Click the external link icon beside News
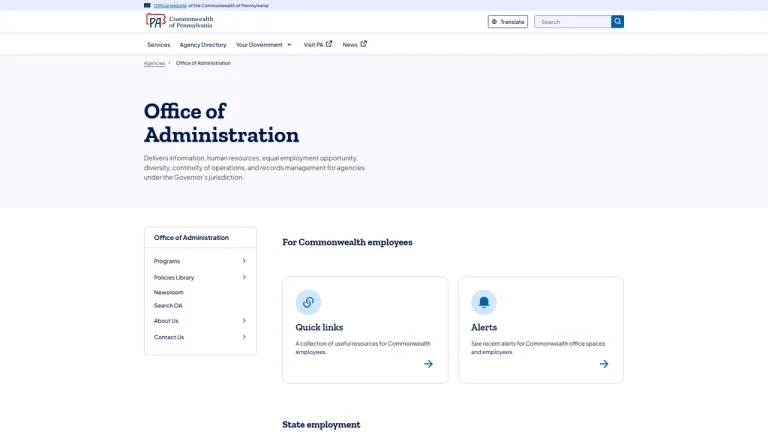Viewport: 768px width, 432px height. click(x=363, y=44)
